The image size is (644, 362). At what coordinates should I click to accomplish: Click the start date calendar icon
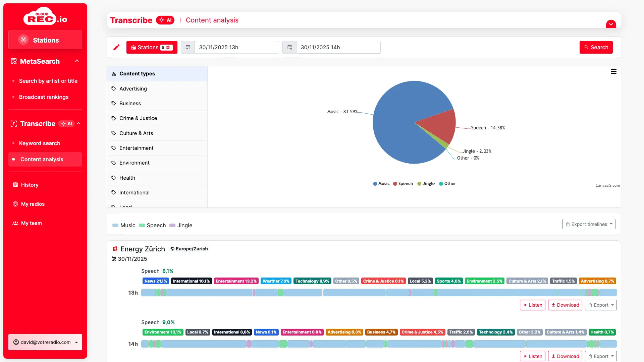coord(188,47)
